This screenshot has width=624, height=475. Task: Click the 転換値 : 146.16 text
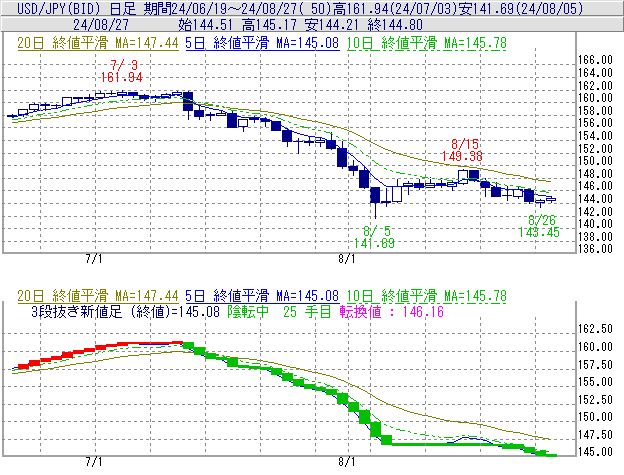click(x=392, y=311)
